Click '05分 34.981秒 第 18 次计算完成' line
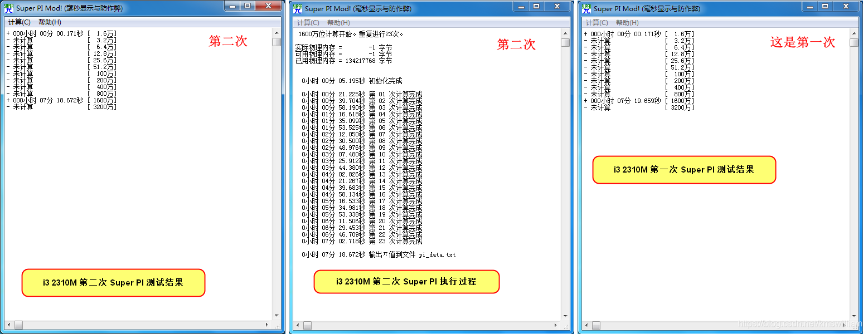This screenshot has height=334, width=868. coord(362,208)
